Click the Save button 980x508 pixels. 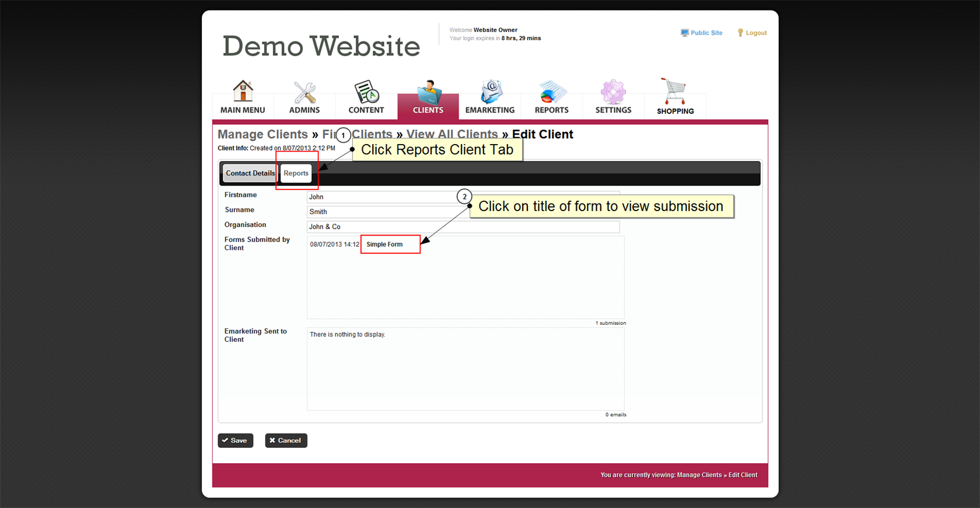236,440
